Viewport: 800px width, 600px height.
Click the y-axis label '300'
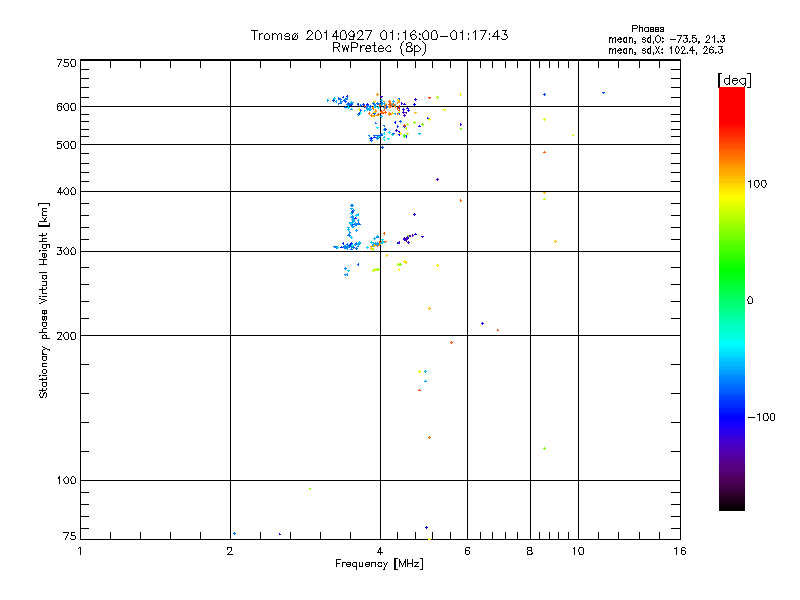point(66,252)
